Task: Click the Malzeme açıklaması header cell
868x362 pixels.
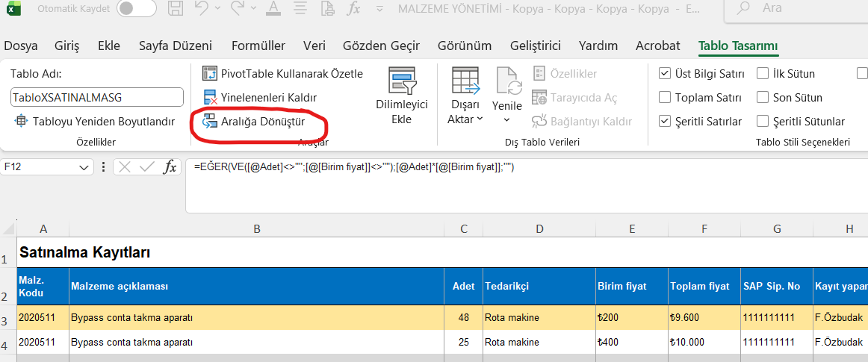Action: [x=256, y=286]
